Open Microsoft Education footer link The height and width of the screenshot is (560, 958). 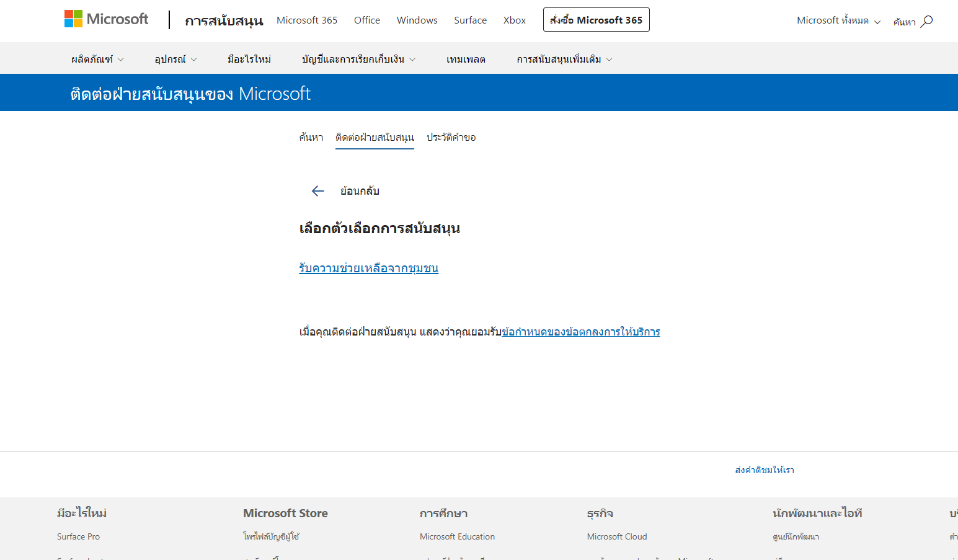457,536
